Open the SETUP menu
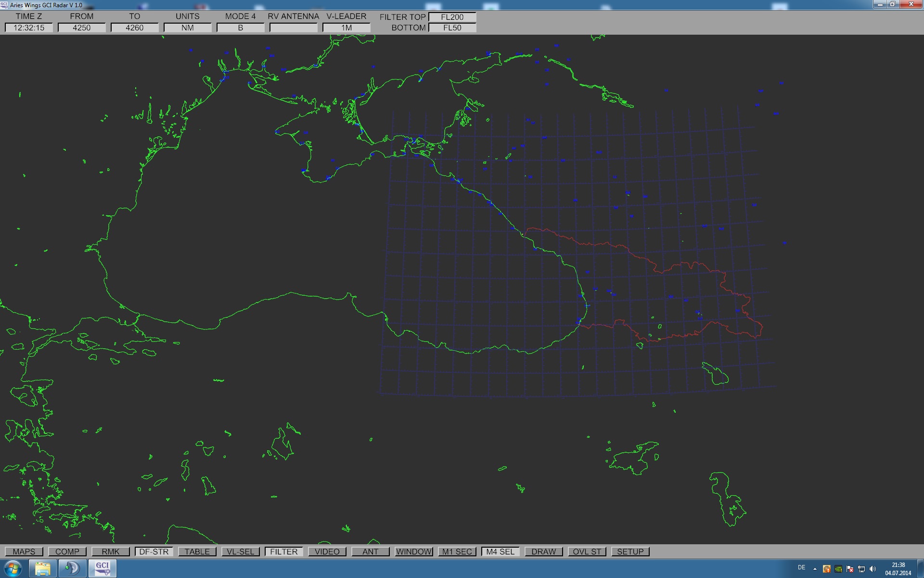 pos(630,552)
